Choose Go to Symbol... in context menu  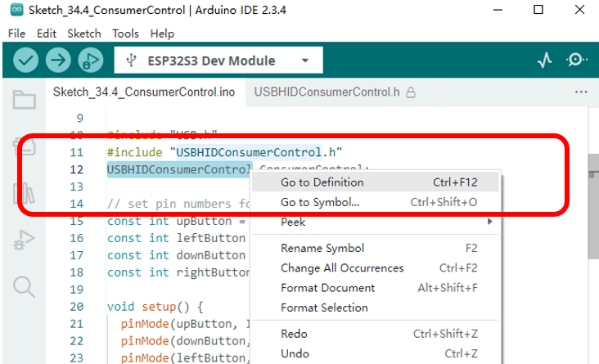[376, 202]
